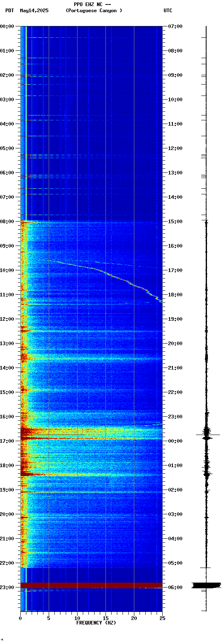Click the 10 Hz frequency axis label
The image size is (224, 644).
(77, 618)
